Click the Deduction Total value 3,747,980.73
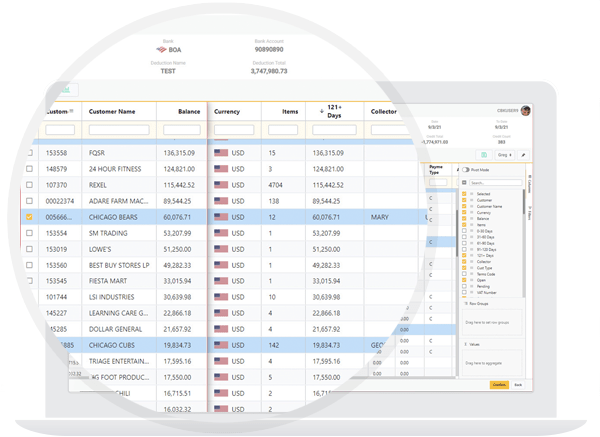 pos(269,71)
